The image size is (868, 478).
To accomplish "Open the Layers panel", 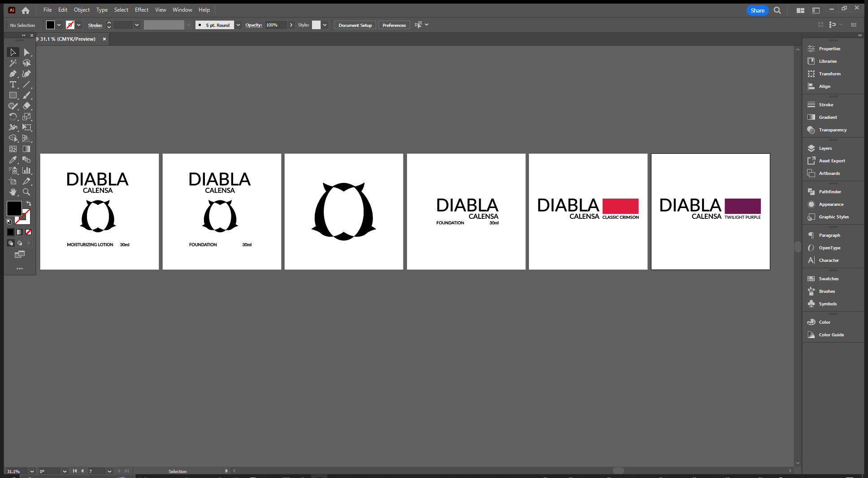I will pyautogui.click(x=825, y=148).
